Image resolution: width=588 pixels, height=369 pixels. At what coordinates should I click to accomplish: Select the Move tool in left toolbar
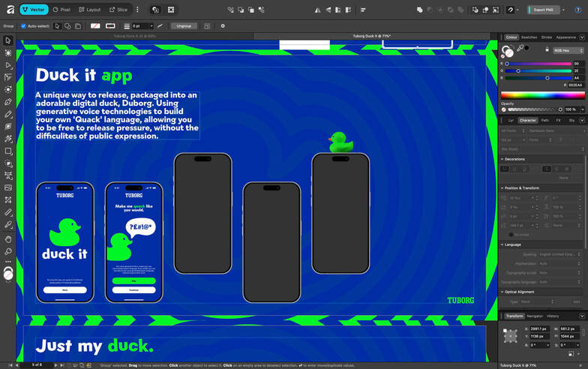[x=8, y=40]
